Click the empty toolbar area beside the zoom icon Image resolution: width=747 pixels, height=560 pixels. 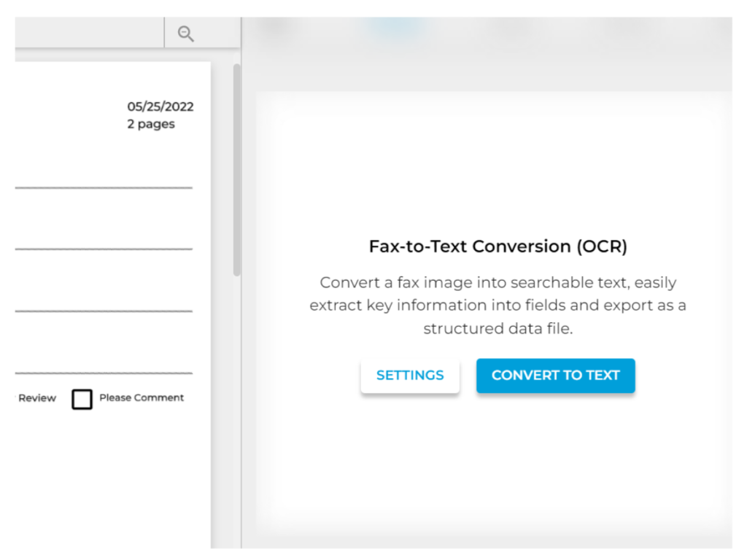point(90,32)
